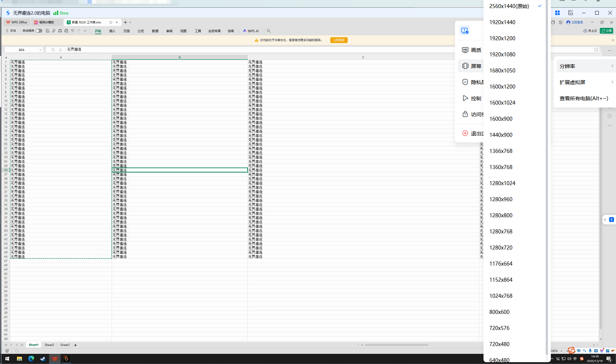Click the search magnifier icon in ribbon
The height and width of the screenshot is (364, 616).
[269, 31]
